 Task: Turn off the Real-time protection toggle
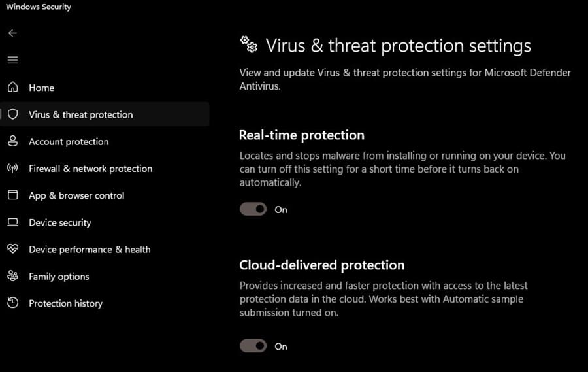(253, 209)
